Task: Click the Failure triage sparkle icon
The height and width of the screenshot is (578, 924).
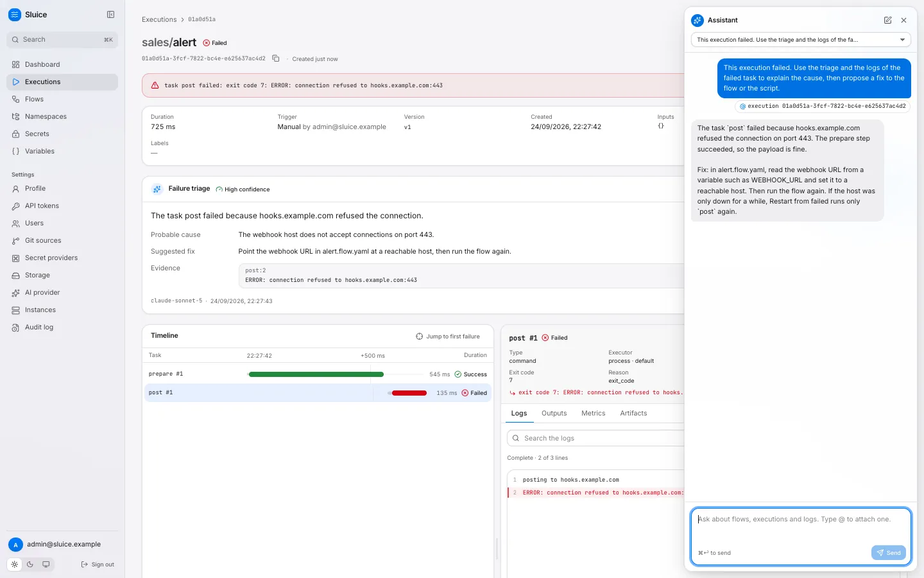Action: [157, 189]
